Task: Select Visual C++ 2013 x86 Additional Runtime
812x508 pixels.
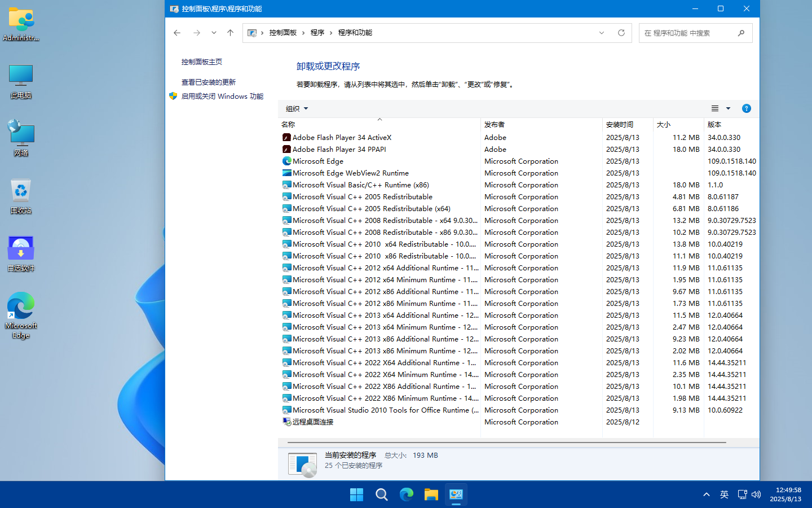Action: point(519,339)
